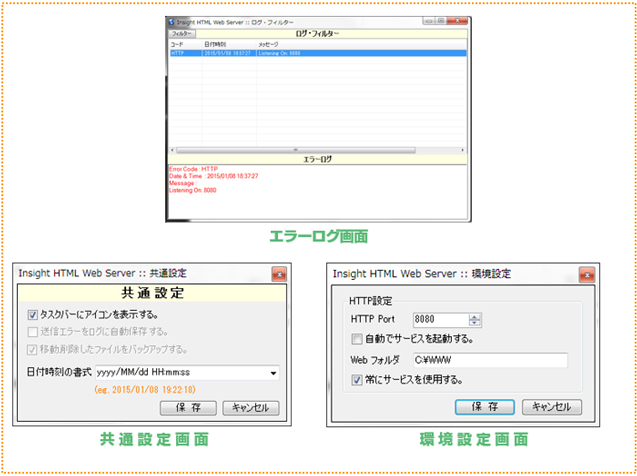Click the フィルター button in log window
This screenshot has width=637, height=476.
182,34
